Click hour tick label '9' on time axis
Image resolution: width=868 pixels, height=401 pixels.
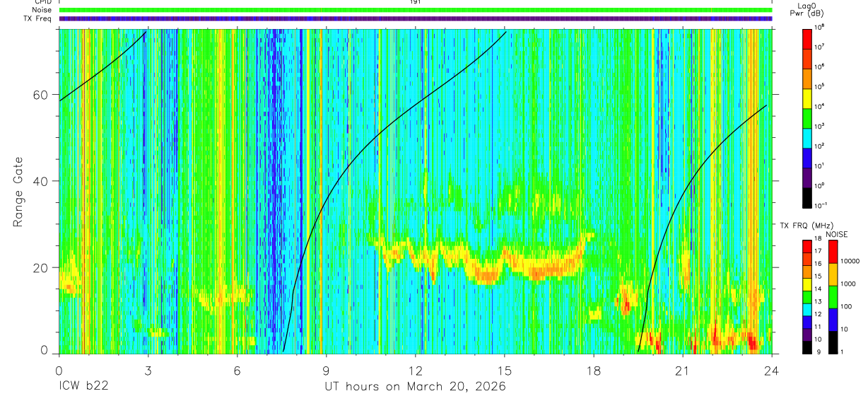click(x=326, y=371)
